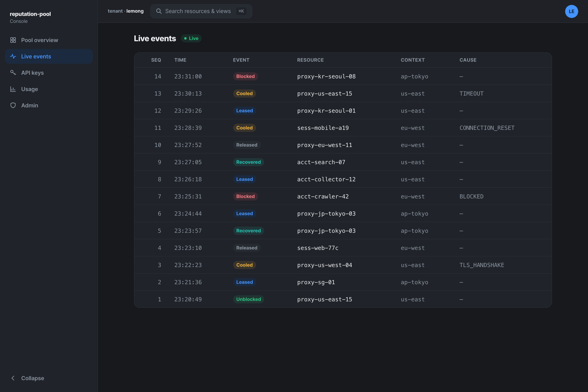Click the Unblocked badge in row 1
Viewport: 588px width, 392px height.
tap(248, 299)
